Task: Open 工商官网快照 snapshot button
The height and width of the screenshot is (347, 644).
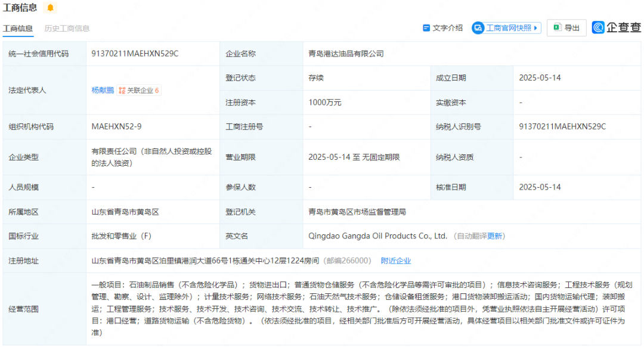Action: [506, 28]
